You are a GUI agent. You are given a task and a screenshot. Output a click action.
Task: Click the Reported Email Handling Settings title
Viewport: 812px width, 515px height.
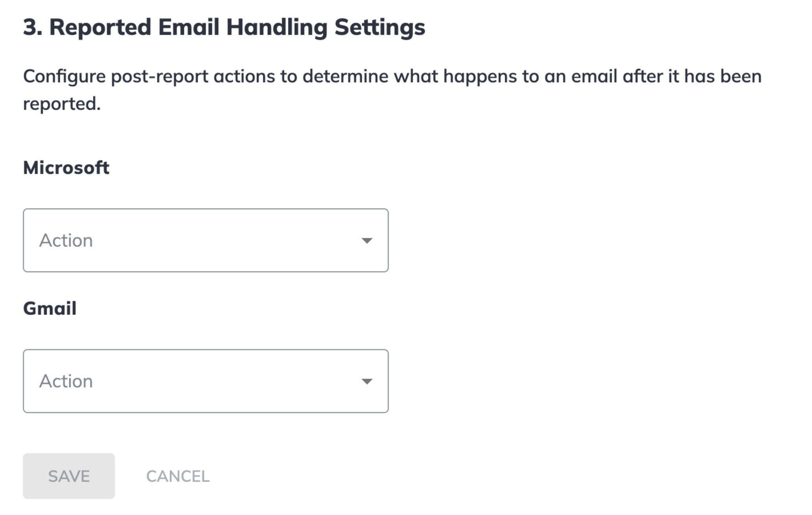pos(224,27)
